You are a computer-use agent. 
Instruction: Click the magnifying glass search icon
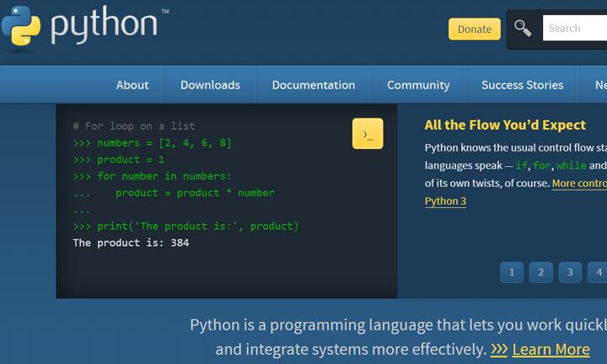pos(523,29)
